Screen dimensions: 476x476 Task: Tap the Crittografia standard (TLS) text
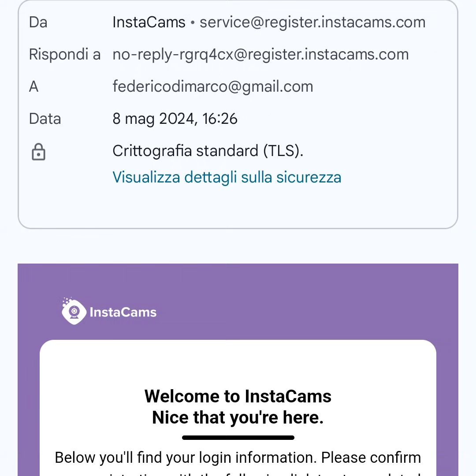pyautogui.click(x=208, y=151)
